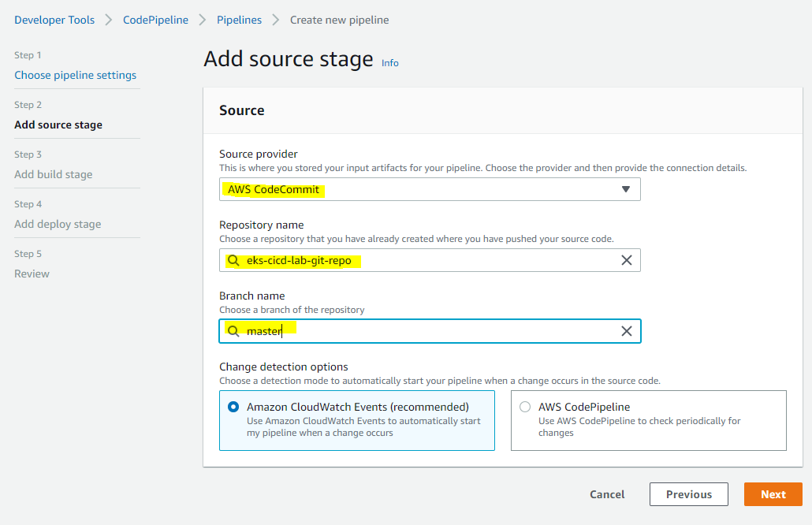Clear the Branch name field with X icon
812x525 pixels.
(626, 331)
